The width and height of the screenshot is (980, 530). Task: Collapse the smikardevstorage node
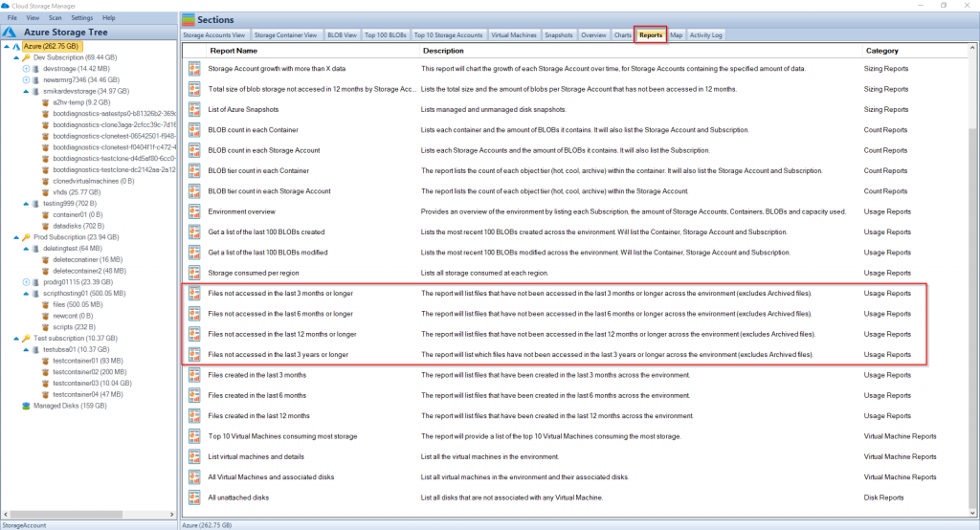click(x=26, y=91)
